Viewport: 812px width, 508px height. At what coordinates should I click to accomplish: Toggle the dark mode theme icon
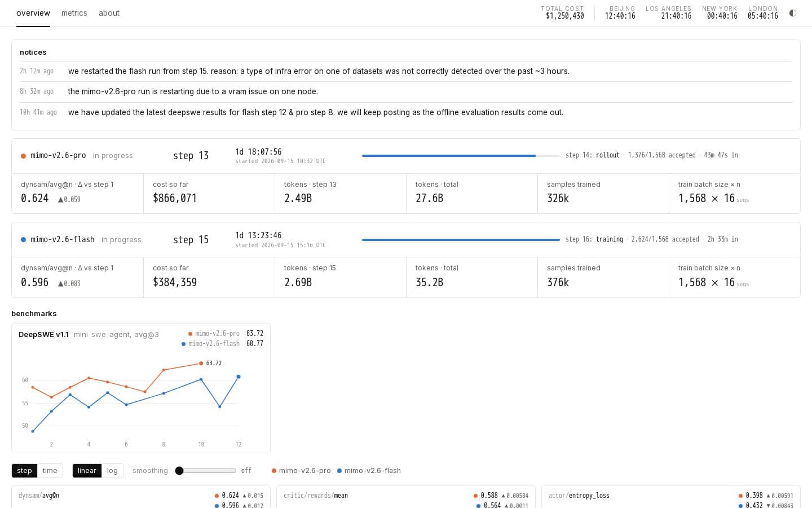coord(792,13)
